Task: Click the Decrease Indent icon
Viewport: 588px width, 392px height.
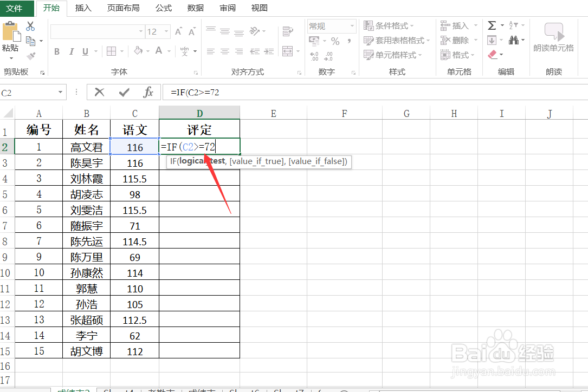Action: (255, 51)
